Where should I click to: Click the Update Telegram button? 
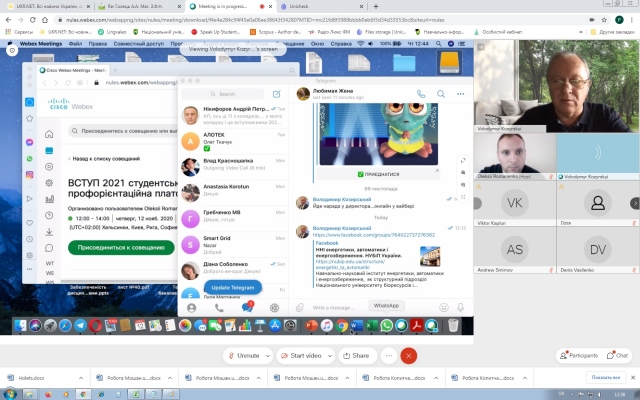point(233,287)
